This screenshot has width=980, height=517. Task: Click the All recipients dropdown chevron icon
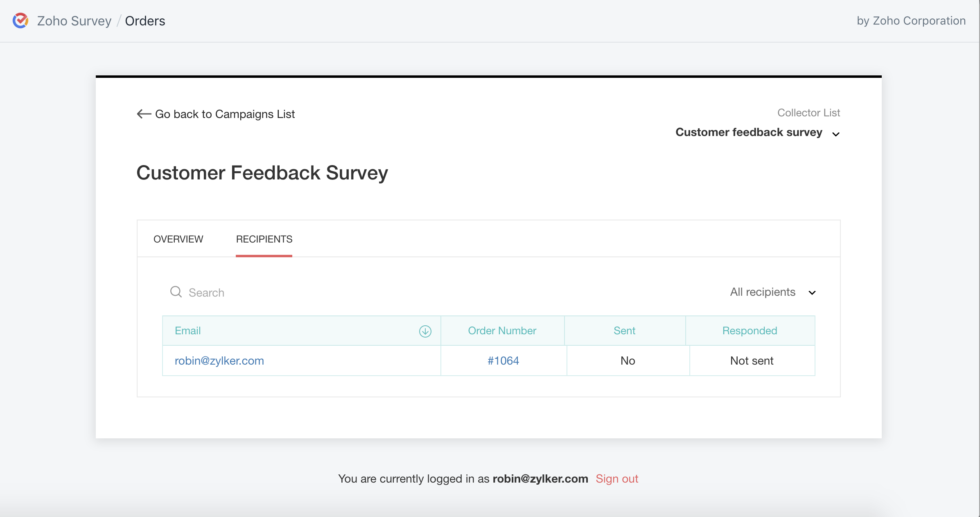pos(812,292)
